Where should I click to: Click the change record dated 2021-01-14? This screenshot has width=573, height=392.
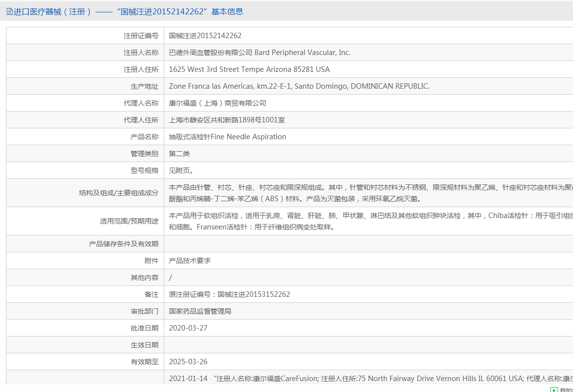pyautogui.click(x=371, y=379)
